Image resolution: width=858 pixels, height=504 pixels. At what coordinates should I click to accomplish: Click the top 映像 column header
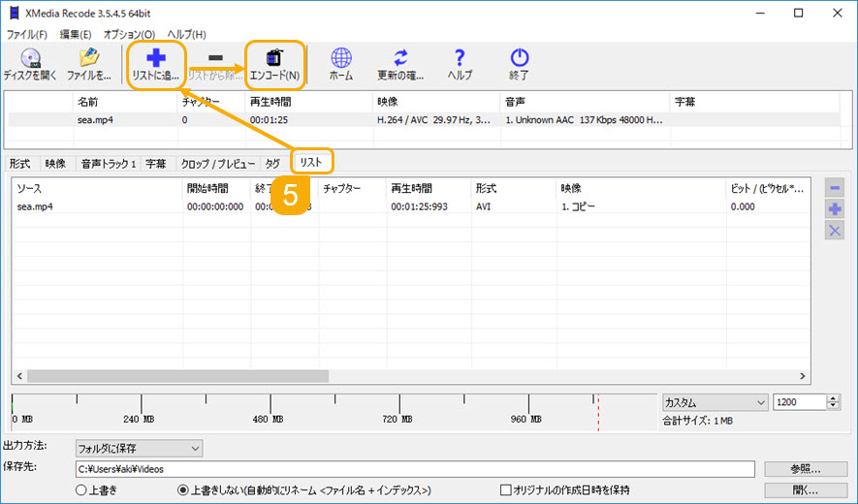pyautogui.click(x=435, y=102)
